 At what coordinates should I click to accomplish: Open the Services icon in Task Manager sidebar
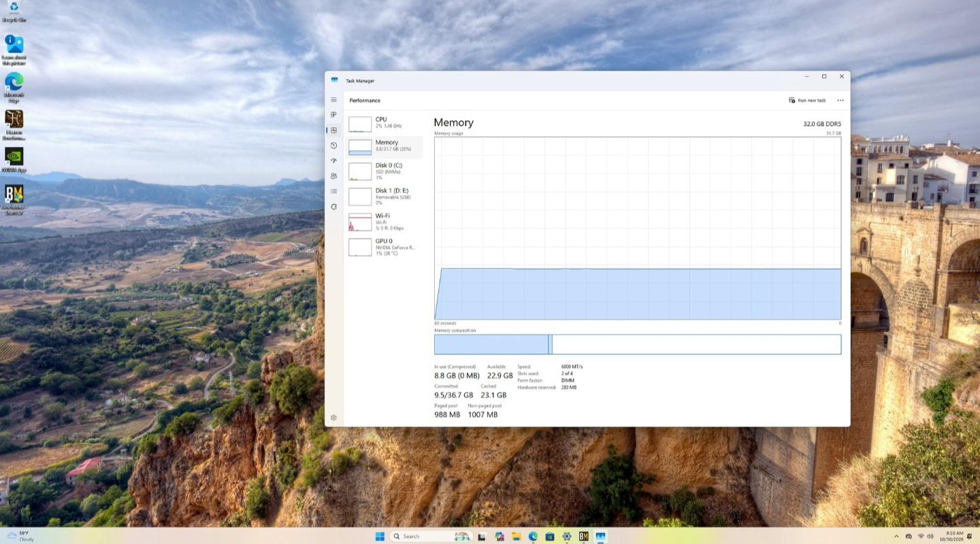[x=333, y=207]
